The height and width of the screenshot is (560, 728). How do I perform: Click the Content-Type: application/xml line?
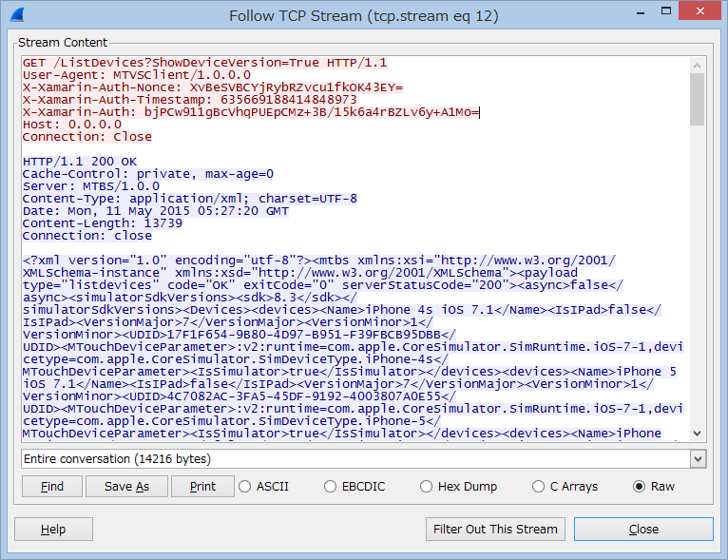[x=190, y=199]
